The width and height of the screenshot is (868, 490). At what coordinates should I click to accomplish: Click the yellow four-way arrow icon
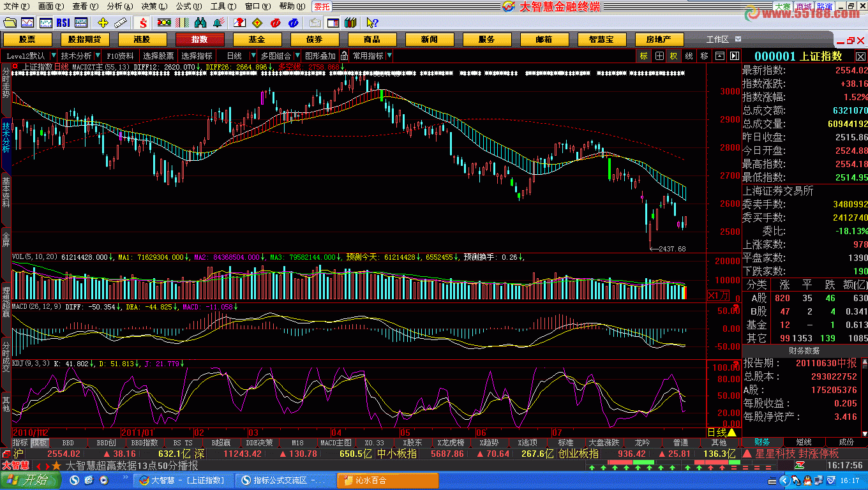point(103,23)
